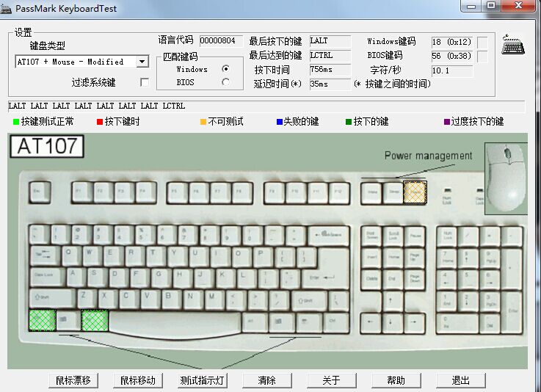Click the 测试指示灯 button

coord(203,380)
